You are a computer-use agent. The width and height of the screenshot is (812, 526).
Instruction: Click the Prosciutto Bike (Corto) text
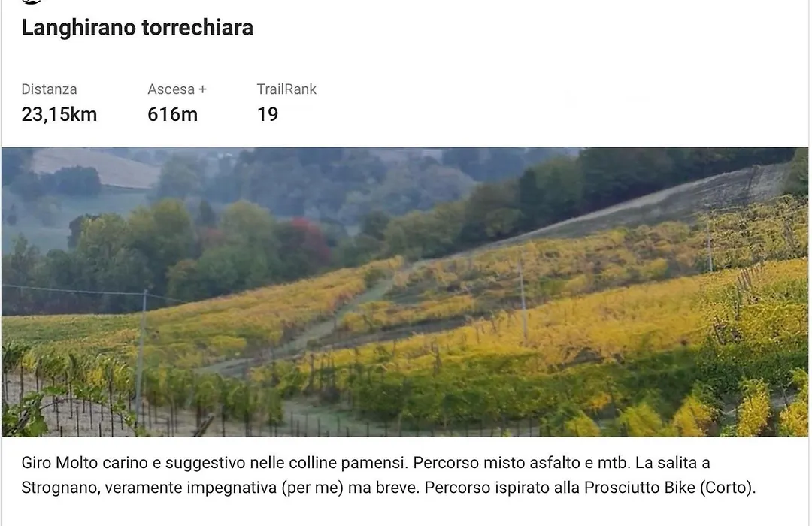coord(670,488)
